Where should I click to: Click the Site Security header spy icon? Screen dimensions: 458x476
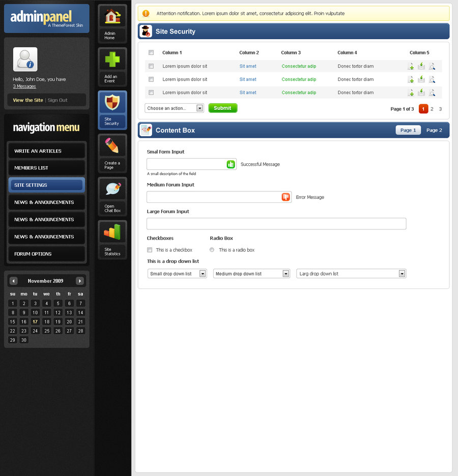click(x=146, y=31)
